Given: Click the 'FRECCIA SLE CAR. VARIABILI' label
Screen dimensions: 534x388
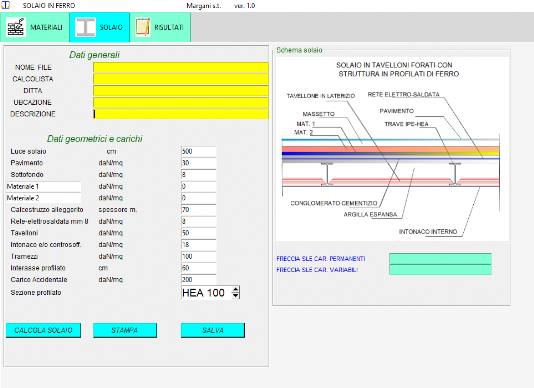Looking at the screenshot, I should coord(317,270).
